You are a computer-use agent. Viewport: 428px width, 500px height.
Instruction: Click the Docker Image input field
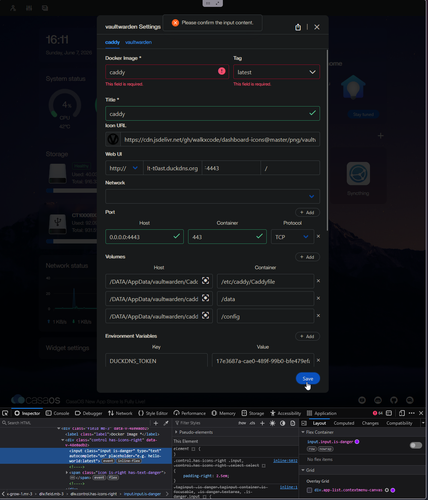(x=167, y=72)
